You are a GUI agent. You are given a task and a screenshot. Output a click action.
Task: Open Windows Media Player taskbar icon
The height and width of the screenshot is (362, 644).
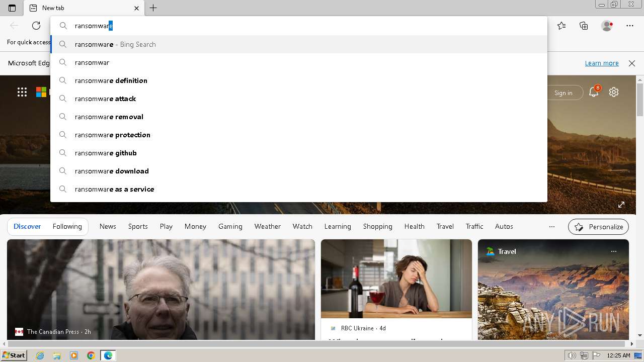74,355
